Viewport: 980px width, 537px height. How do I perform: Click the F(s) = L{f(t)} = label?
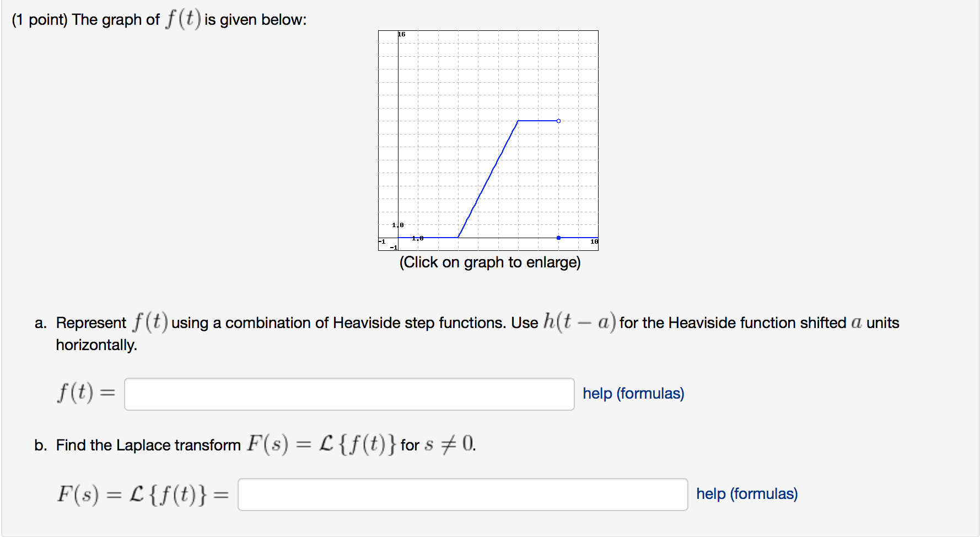click(143, 494)
